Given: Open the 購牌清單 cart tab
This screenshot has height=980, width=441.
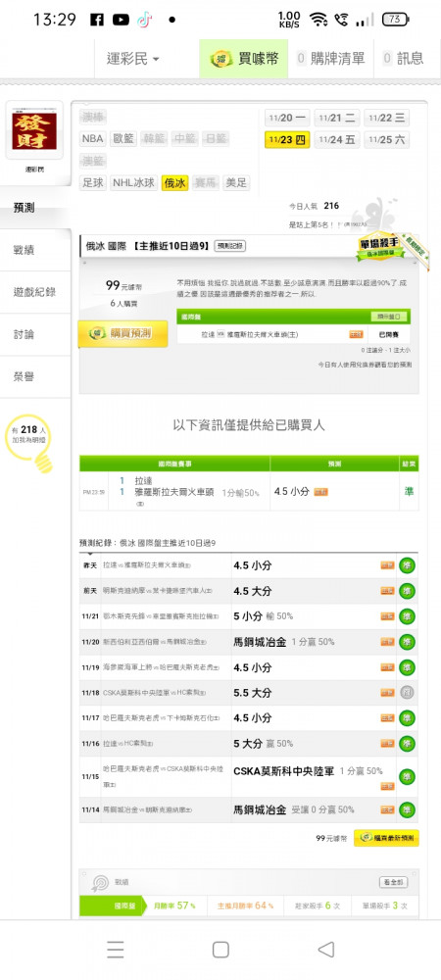Looking at the screenshot, I should click(331, 59).
